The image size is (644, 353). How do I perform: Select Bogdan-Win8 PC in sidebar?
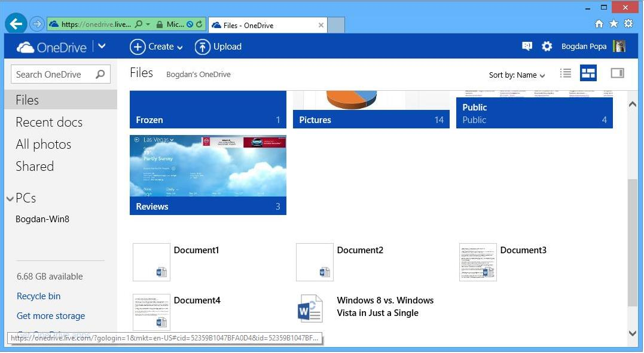42,219
